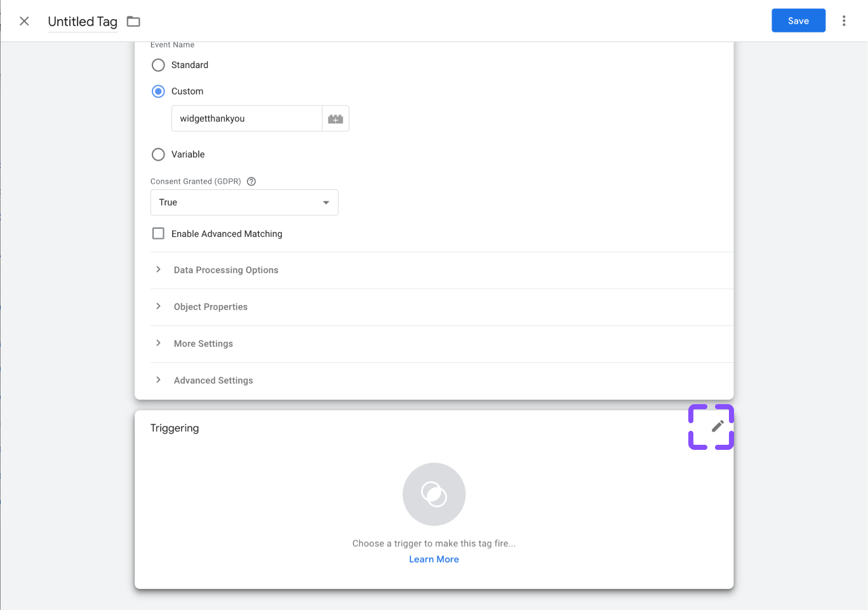Expand Advanced Settings section
This screenshot has height=610, width=868.
coord(213,381)
